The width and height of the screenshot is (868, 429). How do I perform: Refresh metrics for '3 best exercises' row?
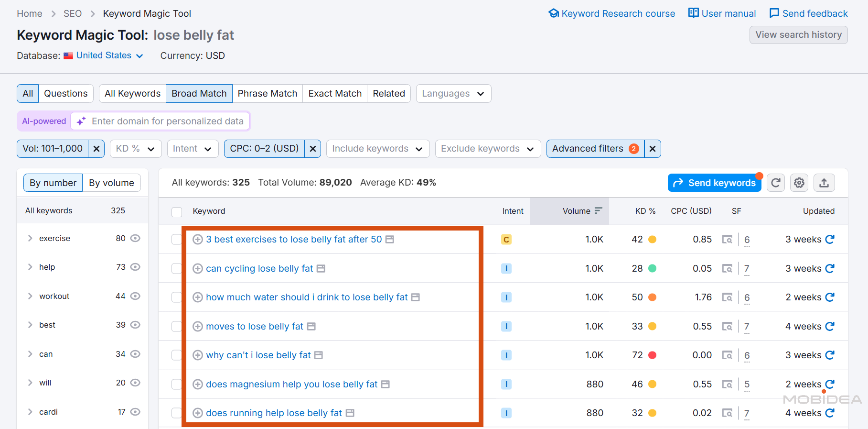(830, 239)
